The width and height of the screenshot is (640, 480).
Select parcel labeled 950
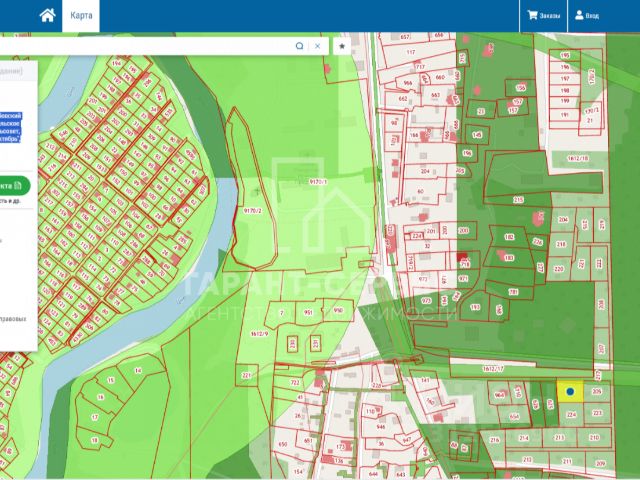tap(338, 310)
